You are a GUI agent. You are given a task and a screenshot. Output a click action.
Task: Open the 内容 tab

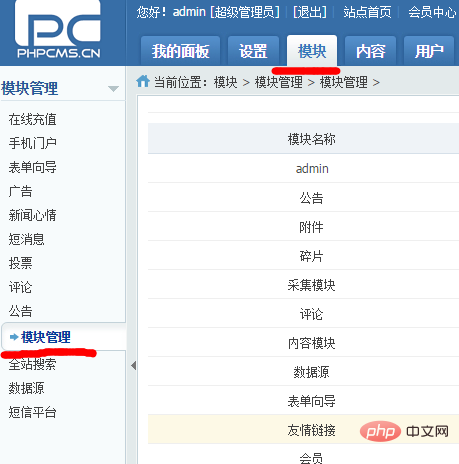[x=371, y=51]
